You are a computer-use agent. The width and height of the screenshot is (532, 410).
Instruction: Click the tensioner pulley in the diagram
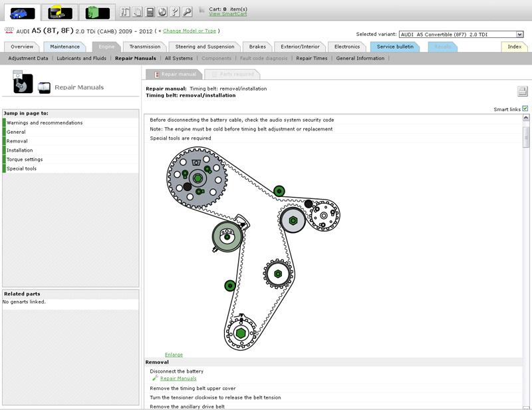click(x=227, y=236)
